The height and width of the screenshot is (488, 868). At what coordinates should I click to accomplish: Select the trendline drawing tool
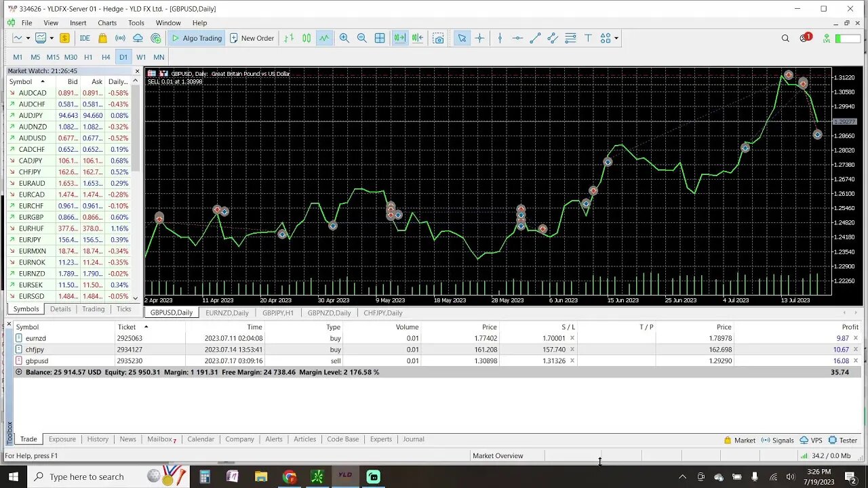535,38
